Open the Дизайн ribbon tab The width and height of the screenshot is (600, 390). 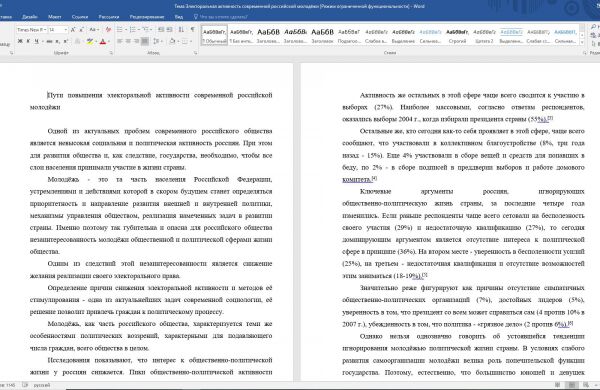(x=29, y=17)
